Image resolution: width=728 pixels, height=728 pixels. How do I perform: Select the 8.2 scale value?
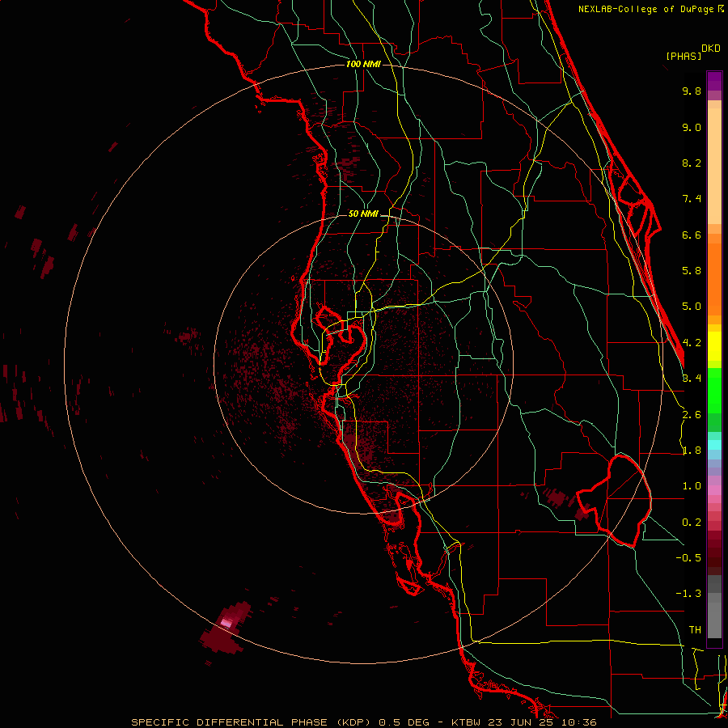tap(692, 163)
